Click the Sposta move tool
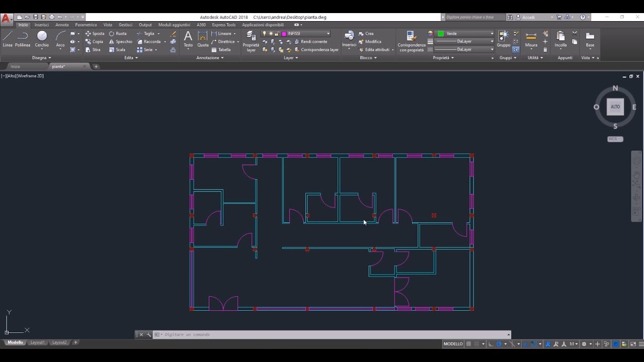This screenshot has height=362, width=644. 95,34
